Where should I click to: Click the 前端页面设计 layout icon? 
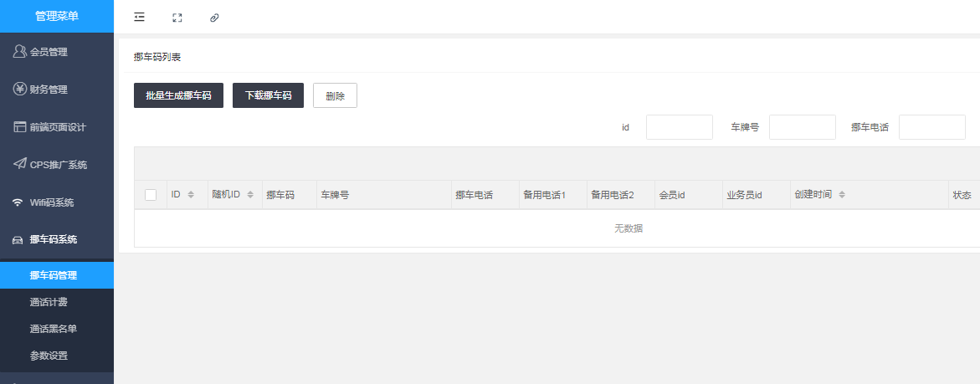pos(20,127)
